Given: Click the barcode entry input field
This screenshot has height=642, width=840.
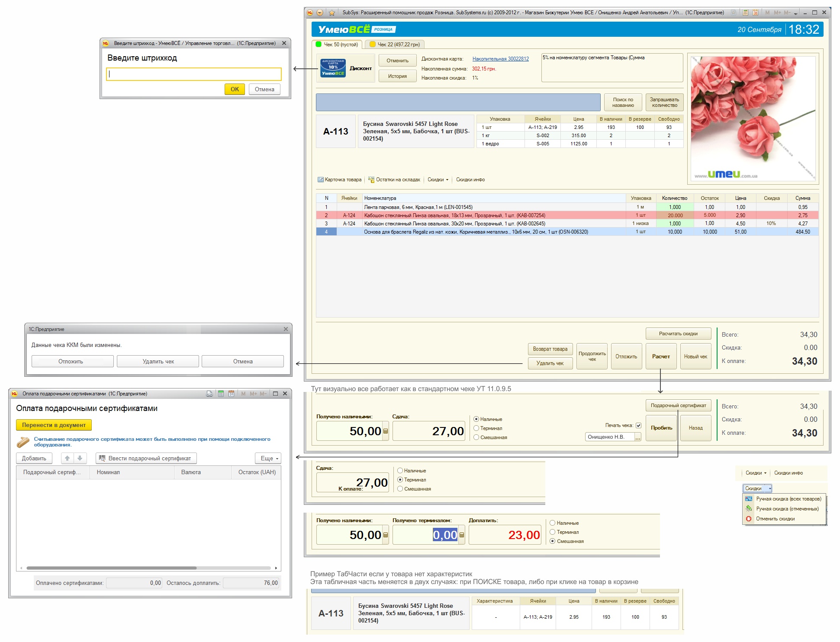Looking at the screenshot, I should pyautogui.click(x=194, y=74).
